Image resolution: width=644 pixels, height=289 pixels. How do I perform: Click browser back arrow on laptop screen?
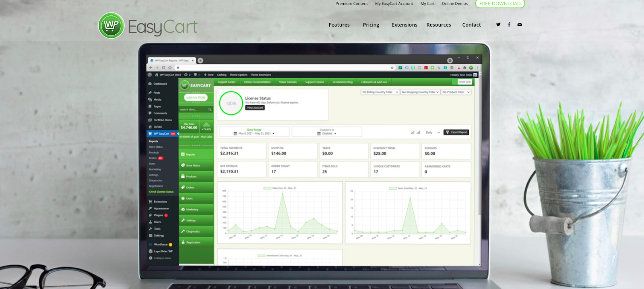click(151, 68)
